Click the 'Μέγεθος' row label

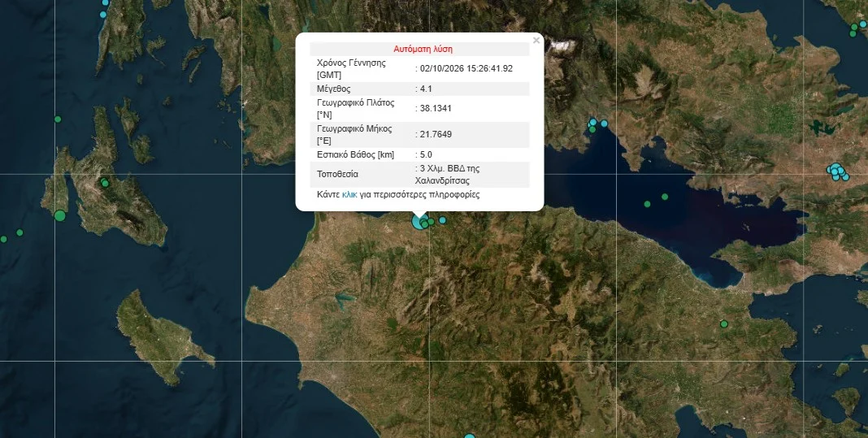click(334, 89)
